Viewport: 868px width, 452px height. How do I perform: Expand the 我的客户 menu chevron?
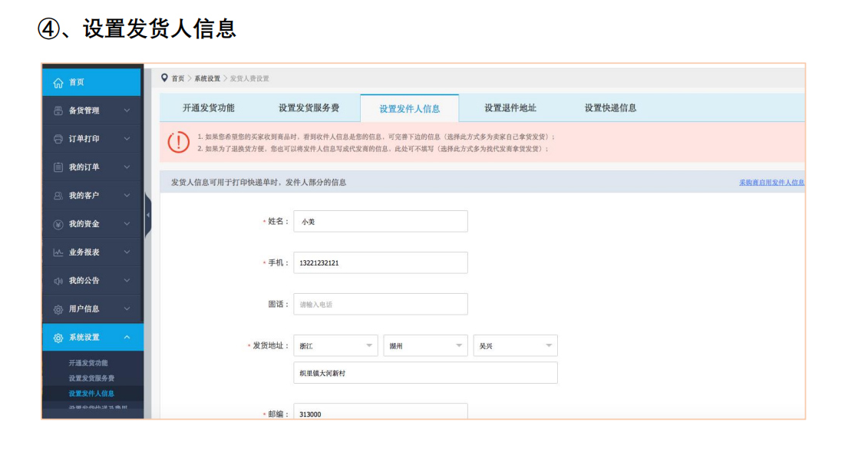point(127,195)
